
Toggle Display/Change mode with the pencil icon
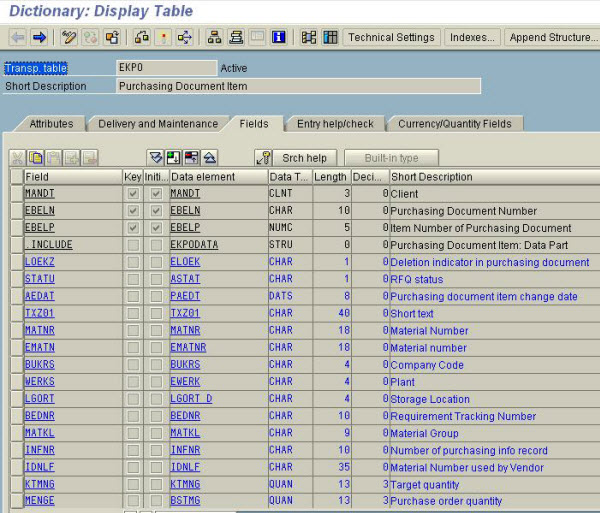(69, 38)
